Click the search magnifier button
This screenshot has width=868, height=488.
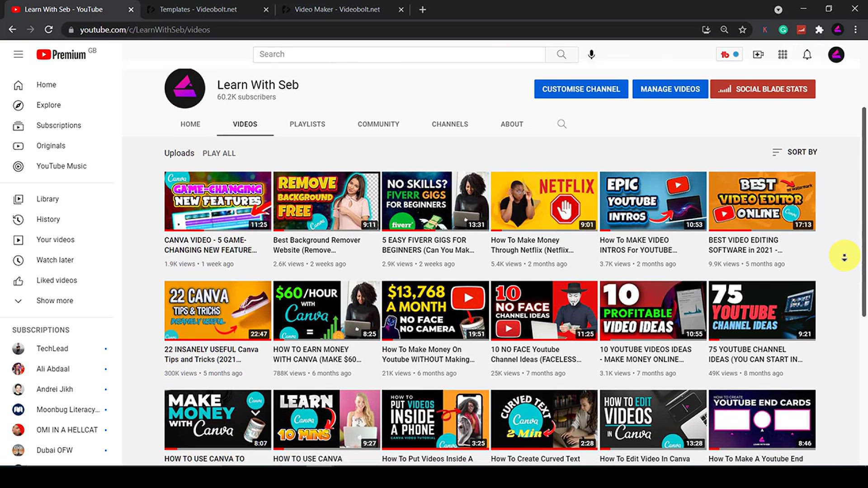561,54
